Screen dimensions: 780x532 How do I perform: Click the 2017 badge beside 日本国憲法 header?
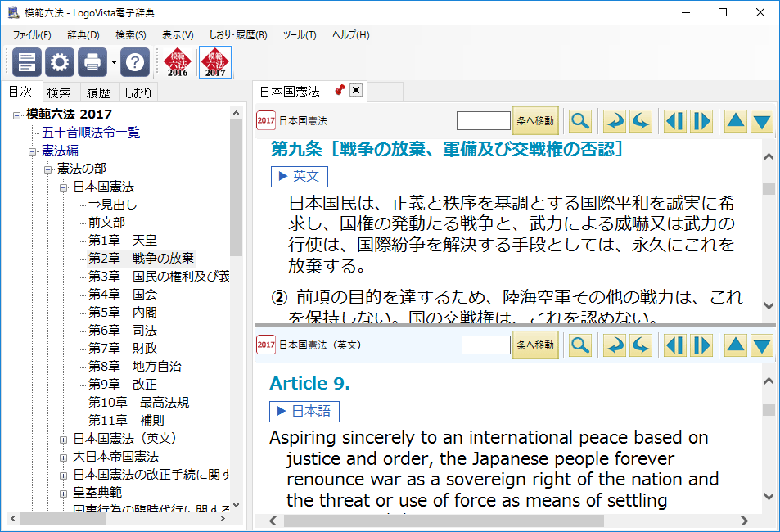(x=266, y=120)
